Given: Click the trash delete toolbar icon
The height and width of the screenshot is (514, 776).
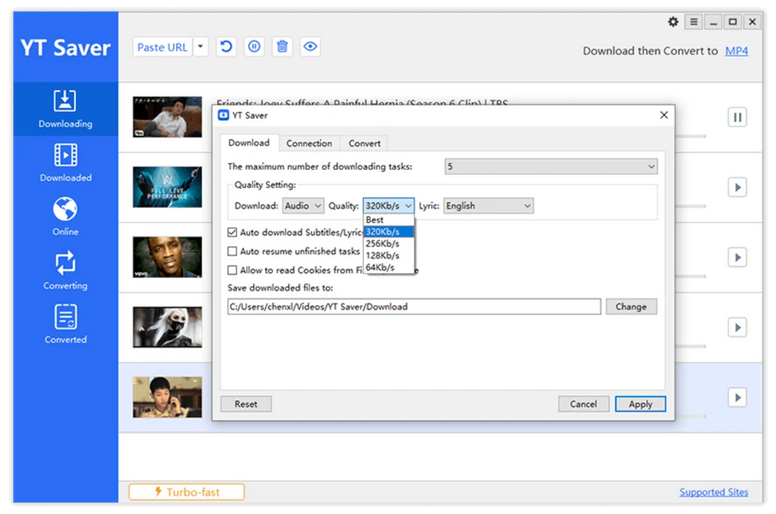Looking at the screenshot, I should coord(282,47).
